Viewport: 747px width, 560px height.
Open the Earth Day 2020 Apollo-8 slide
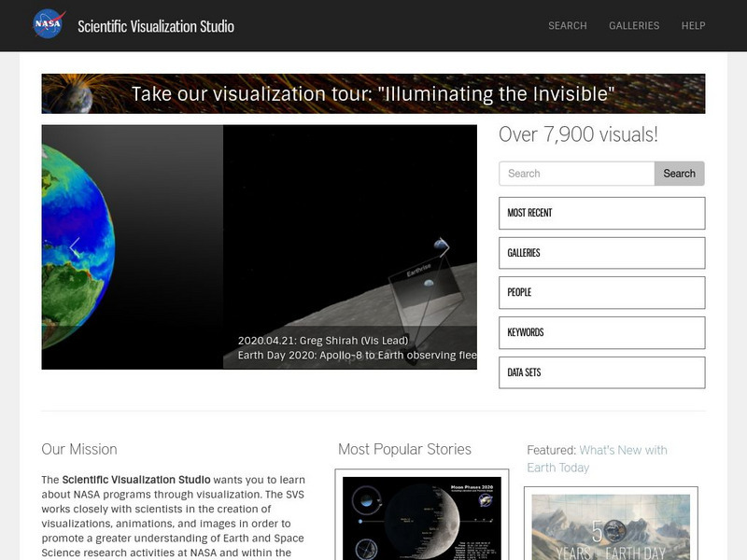click(x=349, y=247)
